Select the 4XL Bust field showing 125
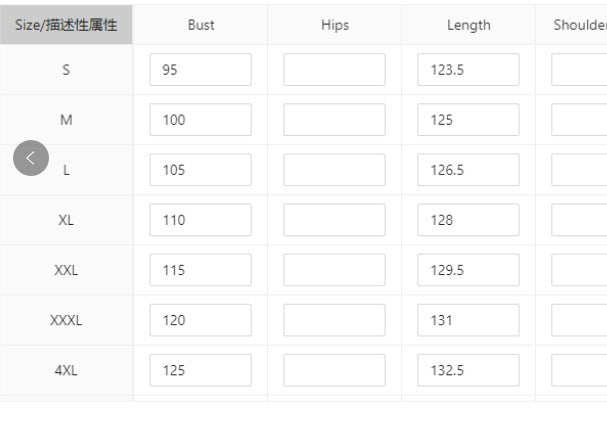 coord(201,370)
